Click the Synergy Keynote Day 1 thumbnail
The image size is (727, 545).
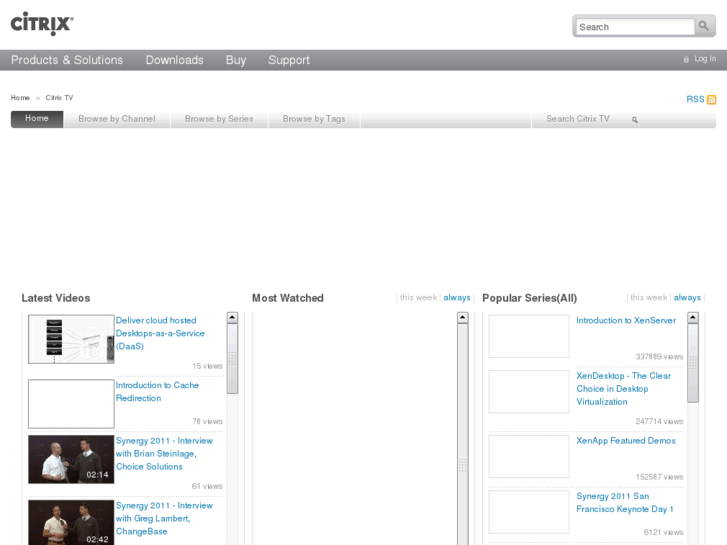coord(529,512)
